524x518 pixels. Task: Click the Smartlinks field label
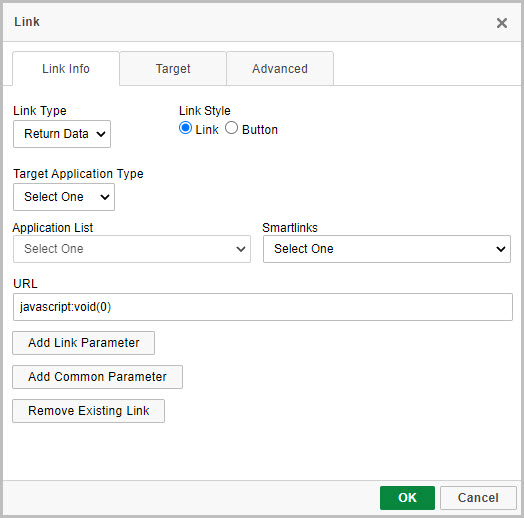[290, 228]
